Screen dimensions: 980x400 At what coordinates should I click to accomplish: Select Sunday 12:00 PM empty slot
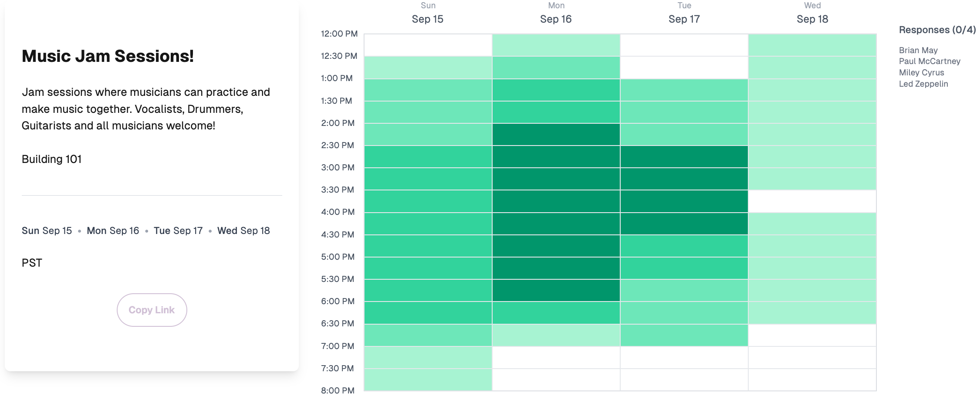(428, 45)
